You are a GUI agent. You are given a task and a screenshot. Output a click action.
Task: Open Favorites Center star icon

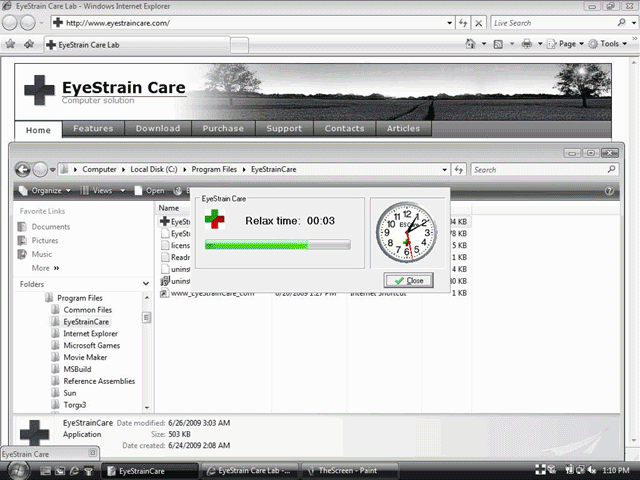(x=10, y=44)
